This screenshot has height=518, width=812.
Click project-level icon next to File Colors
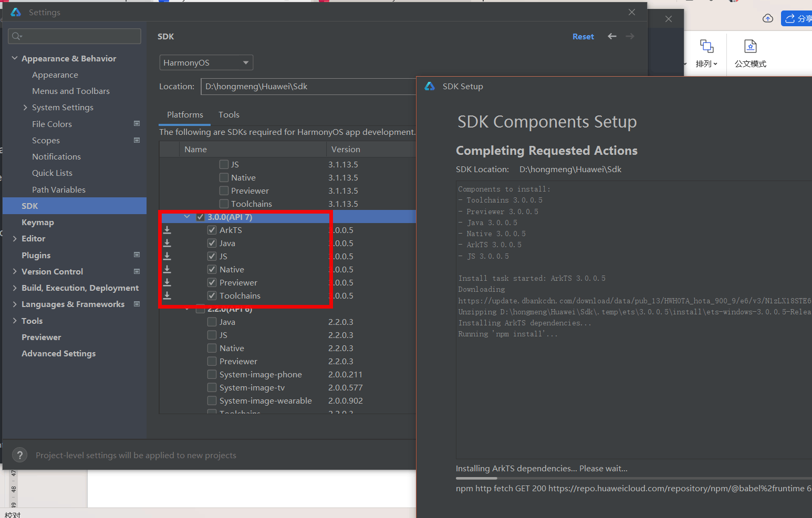tap(137, 124)
